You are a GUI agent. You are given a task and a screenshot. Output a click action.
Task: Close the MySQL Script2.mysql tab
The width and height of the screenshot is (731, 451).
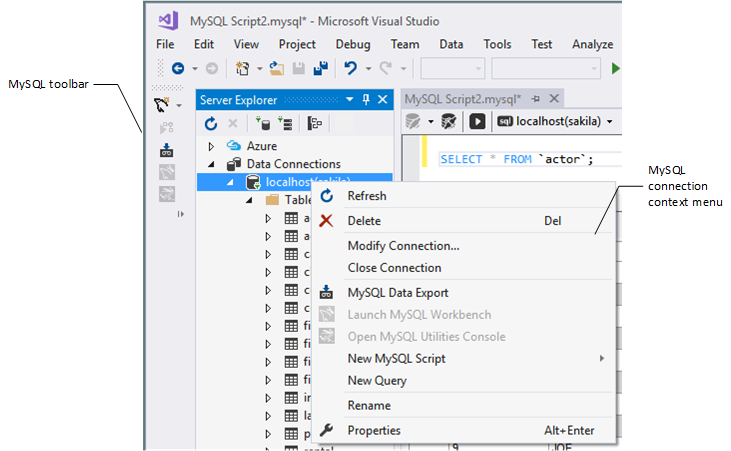(x=554, y=98)
